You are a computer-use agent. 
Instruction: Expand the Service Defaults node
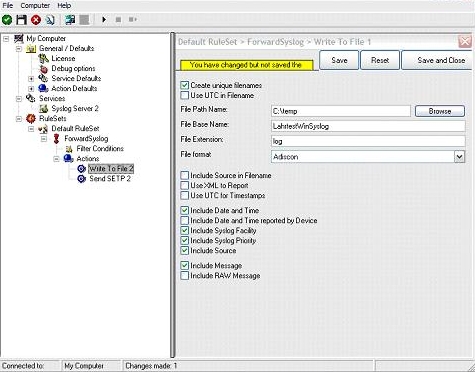pyautogui.click(x=31, y=79)
